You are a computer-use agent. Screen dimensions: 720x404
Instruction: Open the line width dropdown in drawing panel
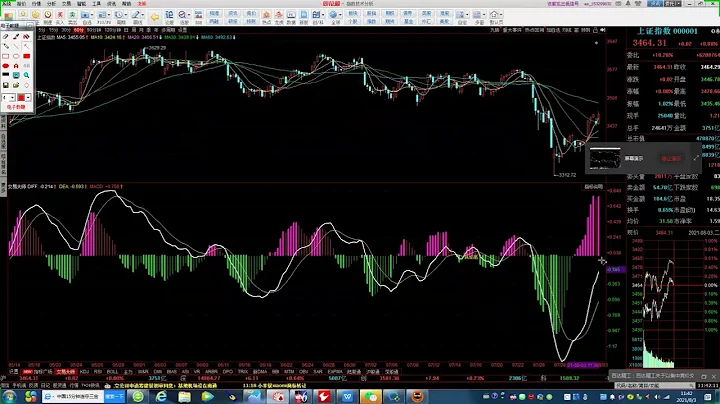pos(12,98)
